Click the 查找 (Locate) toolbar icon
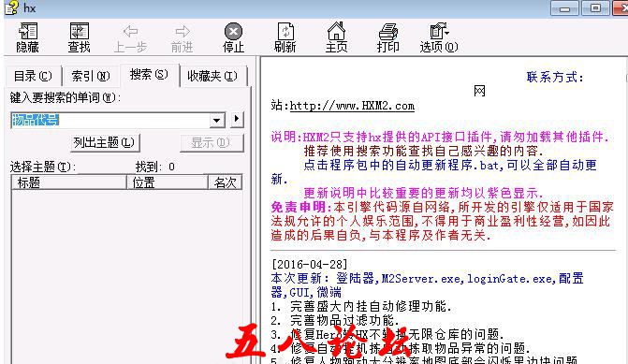 [79, 37]
